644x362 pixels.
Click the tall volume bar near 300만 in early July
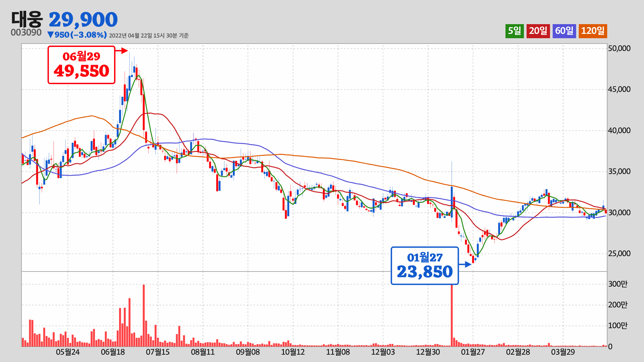(144, 315)
